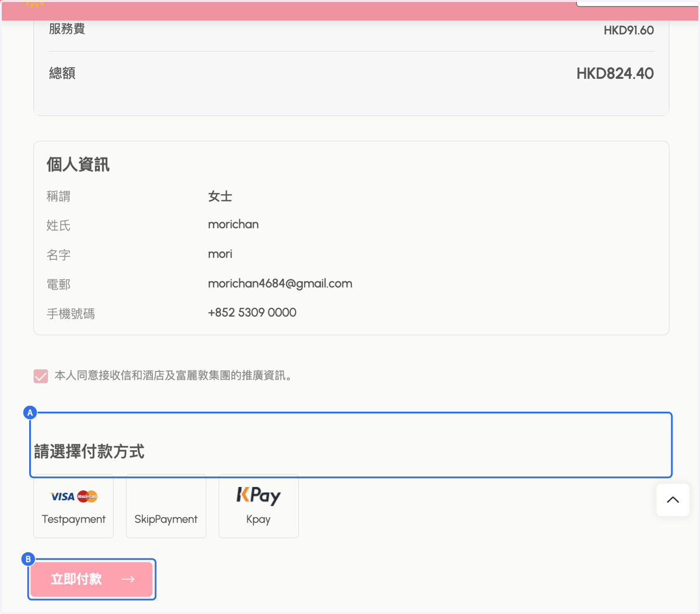Click the 總額 label
Image resolution: width=700 pixels, height=614 pixels.
coord(62,73)
